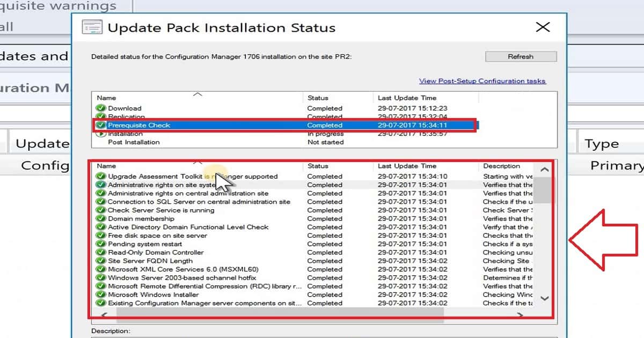Screen dimensions: 644x338
Task: Close the Update Pack Installation Status dialog
Action: 543,27
